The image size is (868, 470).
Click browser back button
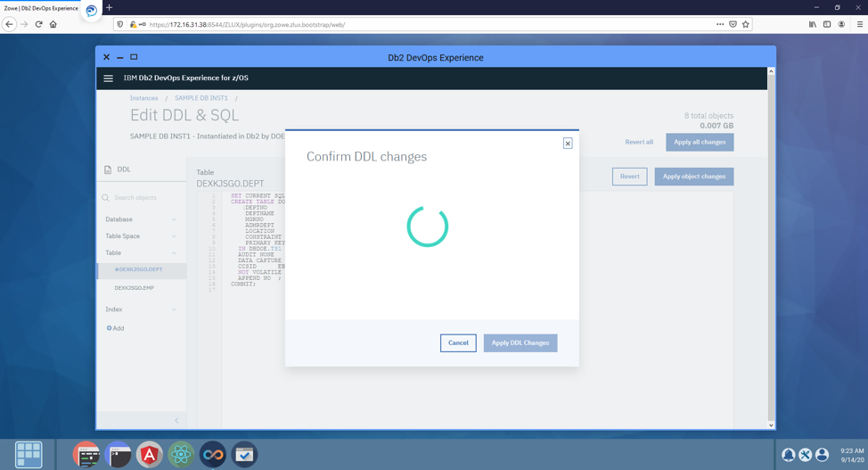tap(9, 24)
